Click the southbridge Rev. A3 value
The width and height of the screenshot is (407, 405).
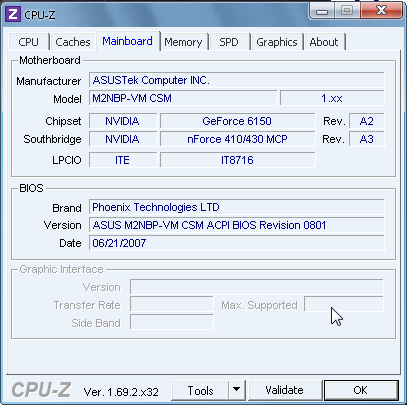(x=367, y=139)
